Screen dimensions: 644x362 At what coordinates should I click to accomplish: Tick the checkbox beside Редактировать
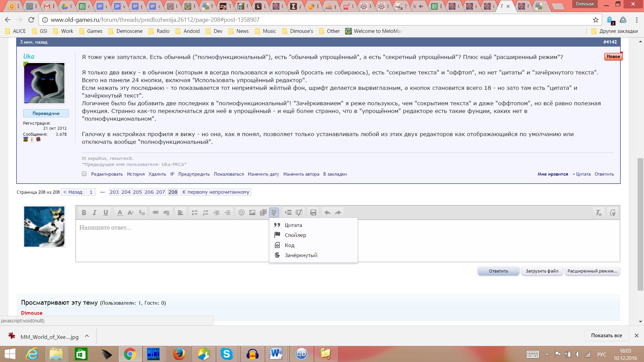point(84,174)
